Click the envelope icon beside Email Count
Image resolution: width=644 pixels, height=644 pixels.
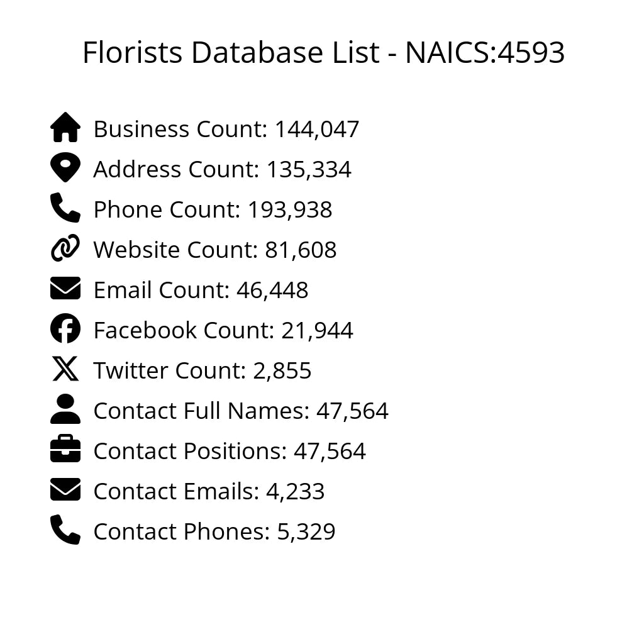pyautogui.click(x=65, y=289)
